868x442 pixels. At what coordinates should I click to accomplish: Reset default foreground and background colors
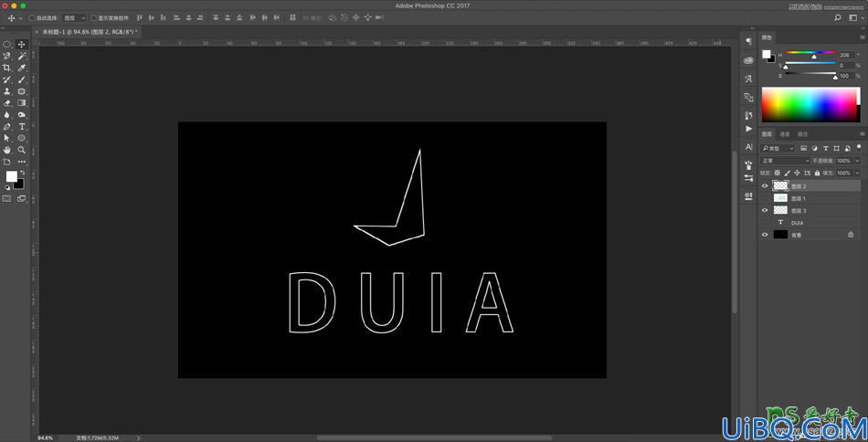tap(7, 187)
